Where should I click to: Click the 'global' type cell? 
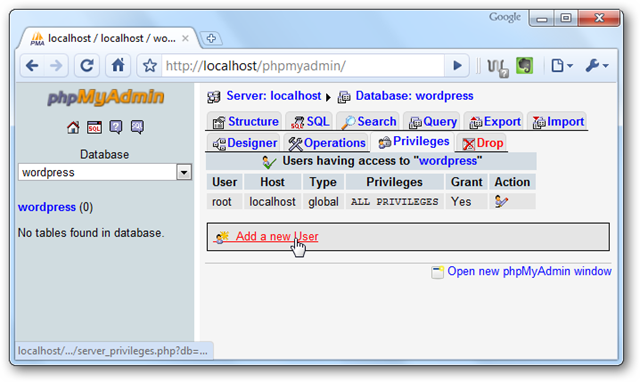[x=323, y=202]
